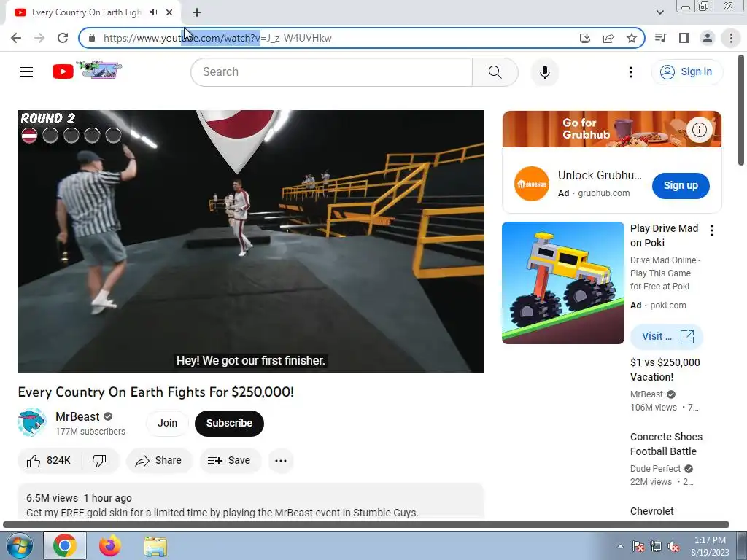Click the Share button
The width and height of the screenshot is (747, 560).
point(159,461)
